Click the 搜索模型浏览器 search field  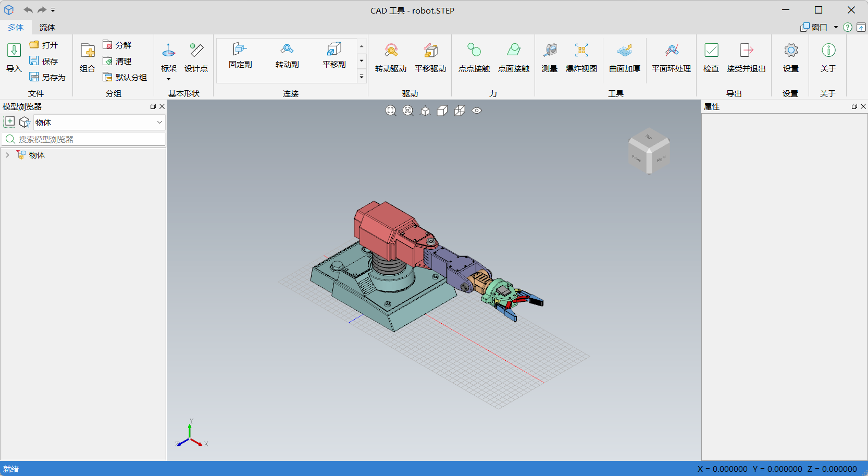point(89,139)
